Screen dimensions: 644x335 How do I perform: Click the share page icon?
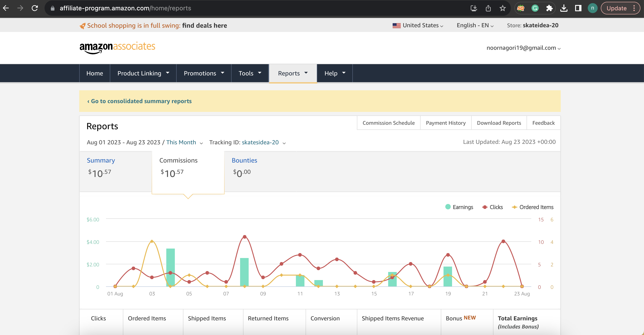488,8
